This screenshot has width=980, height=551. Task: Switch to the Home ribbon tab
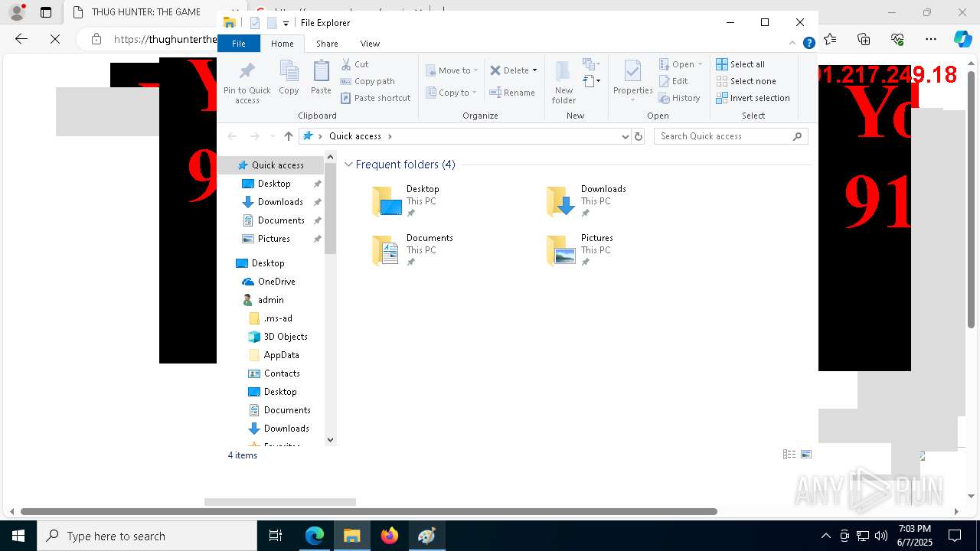pos(283,44)
